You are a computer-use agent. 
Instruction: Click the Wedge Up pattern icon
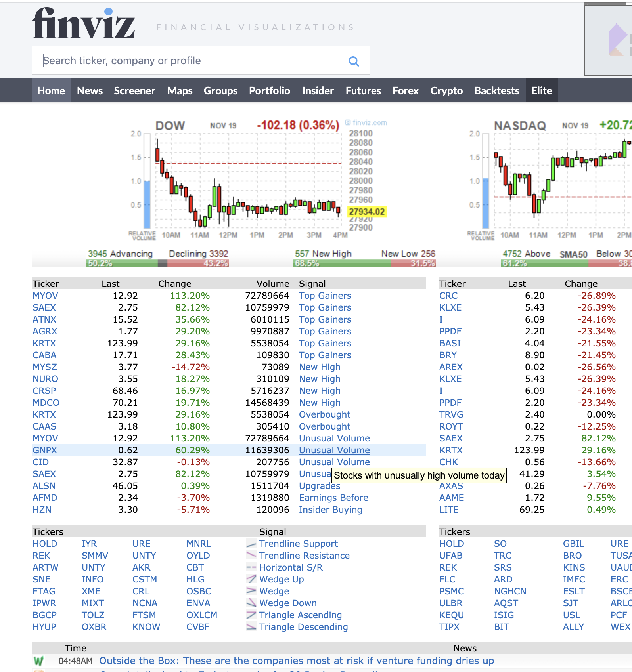pyautogui.click(x=251, y=579)
